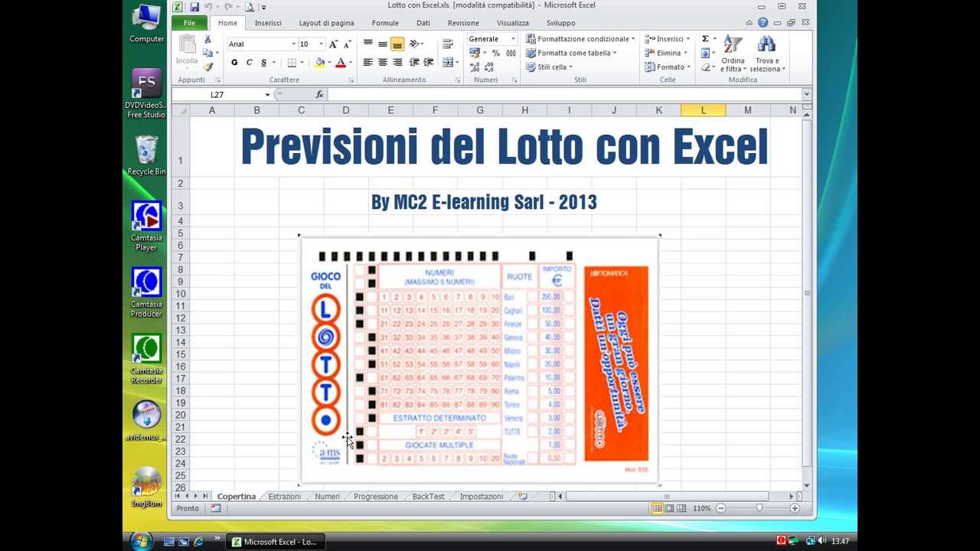Click the Inserisci cells button
This screenshot has width=980, height=551.
tap(667, 39)
